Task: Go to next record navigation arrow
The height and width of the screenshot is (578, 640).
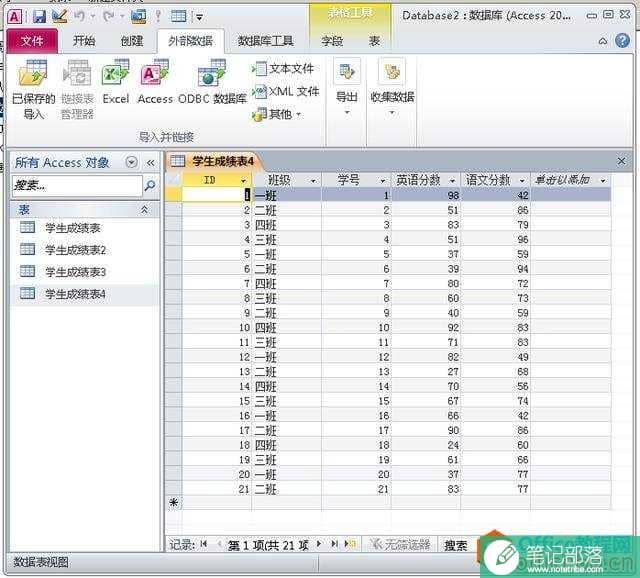Action: [x=319, y=544]
